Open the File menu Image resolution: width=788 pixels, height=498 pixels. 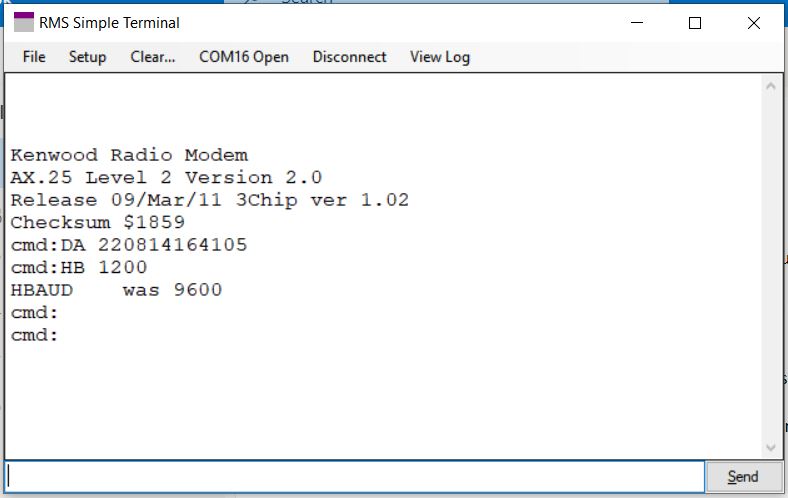tap(34, 57)
